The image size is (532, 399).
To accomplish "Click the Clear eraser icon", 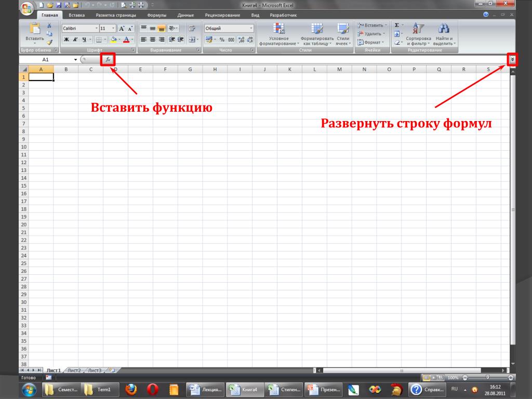I will (396, 43).
